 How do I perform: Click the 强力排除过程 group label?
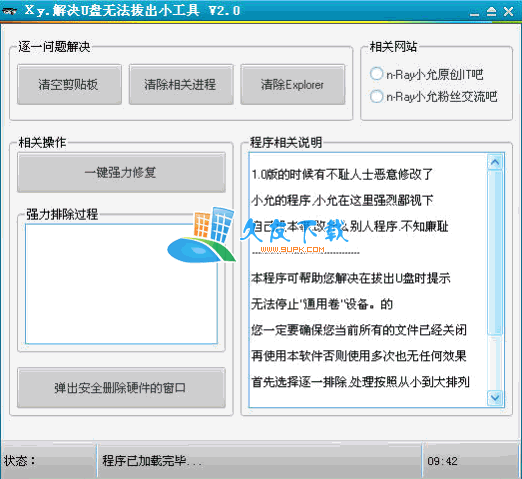click(x=62, y=214)
